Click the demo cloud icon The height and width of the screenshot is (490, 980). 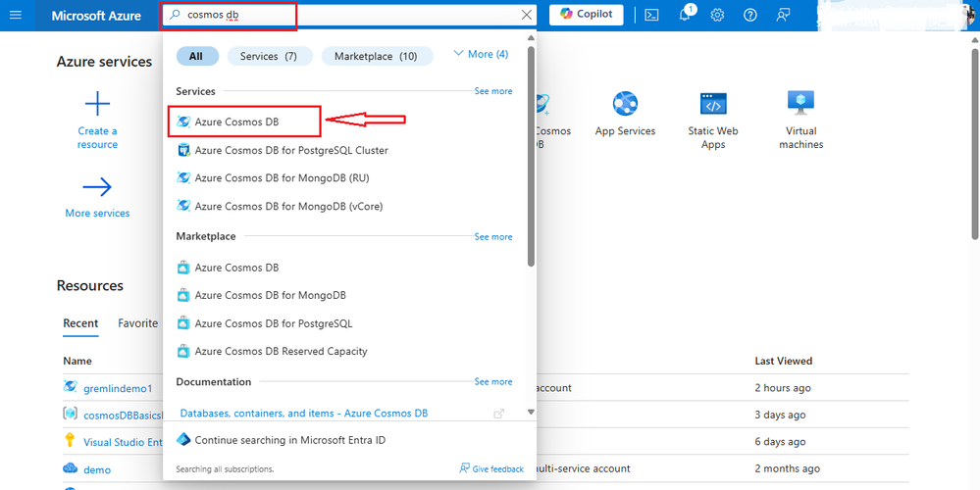[70, 468]
